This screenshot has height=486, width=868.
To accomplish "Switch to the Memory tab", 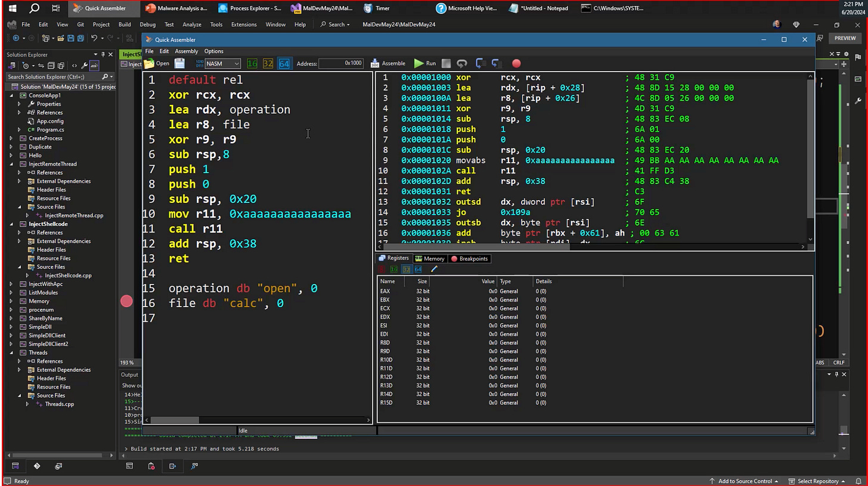I will pyautogui.click(x=430, y=258).
